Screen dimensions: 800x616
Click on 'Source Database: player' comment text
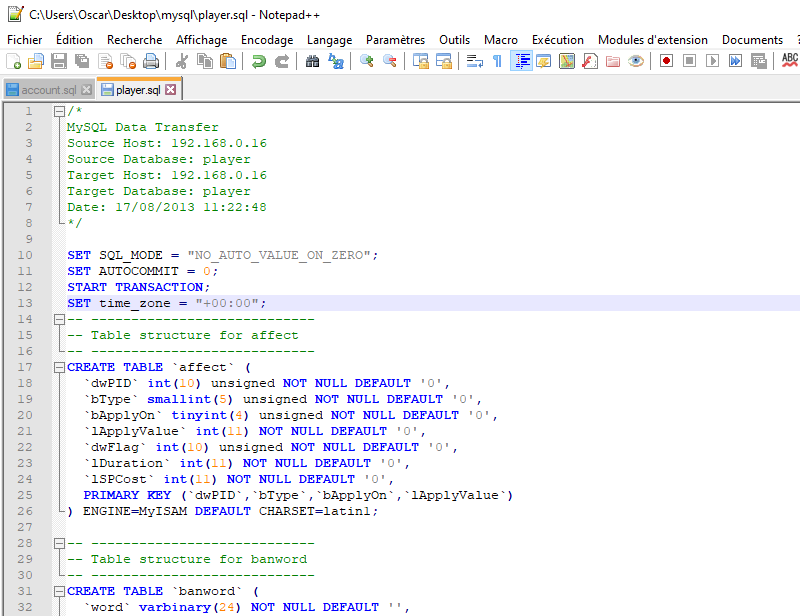click(x=159, y=159)
